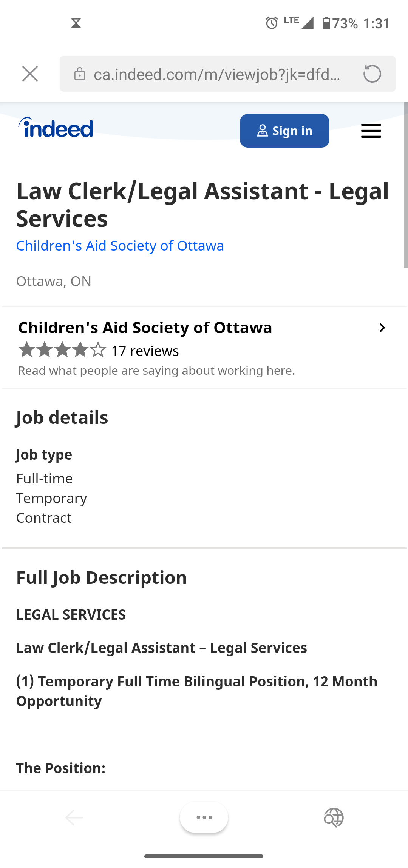The image size is (408, 868).
Task: Open the three-dot more options button
Action: 204,817
